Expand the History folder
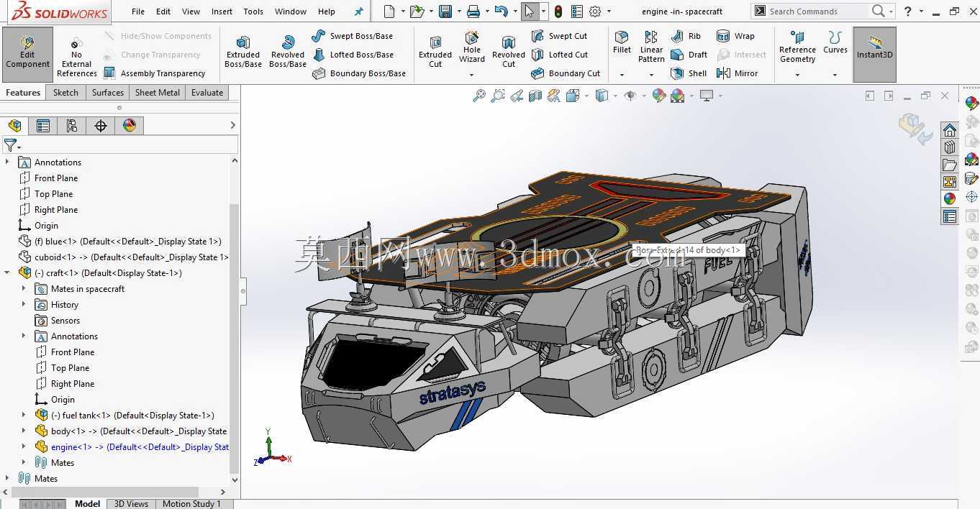Image resolution: width=980 pixels, height=509 pixels. click(x=24, y=305)
